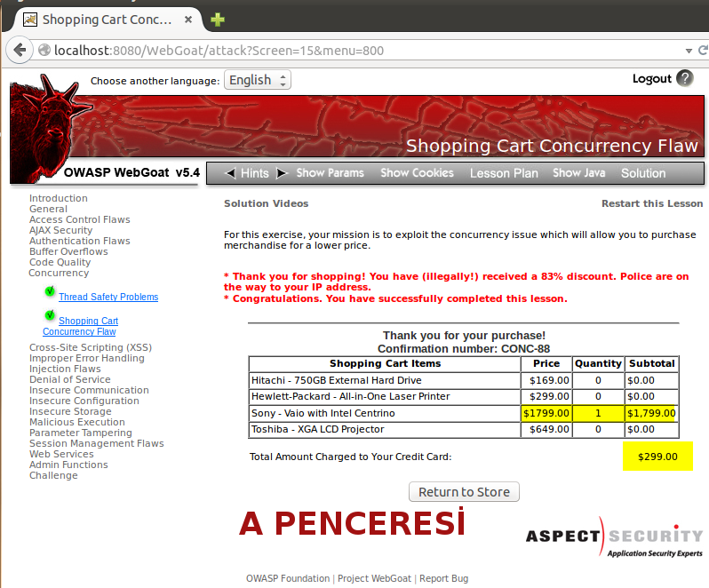Expand Denial of Service category

(x=69, y=379)
